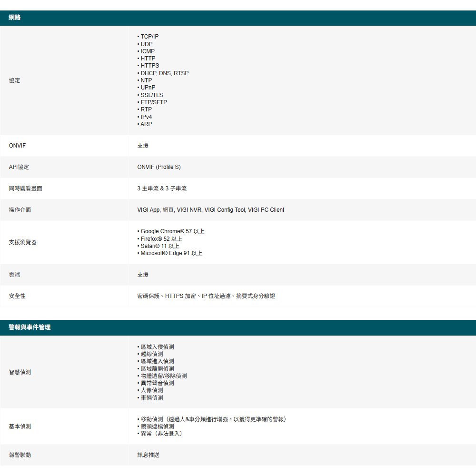476x476 pixels.
Task: Click the 區域入侵偵測 list item
Action: 157,347
